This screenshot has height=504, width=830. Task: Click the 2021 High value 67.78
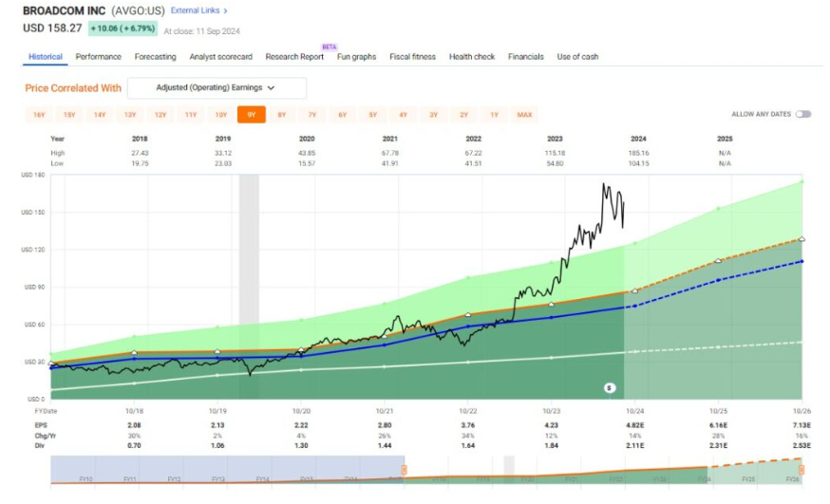(x=390, y=153)
